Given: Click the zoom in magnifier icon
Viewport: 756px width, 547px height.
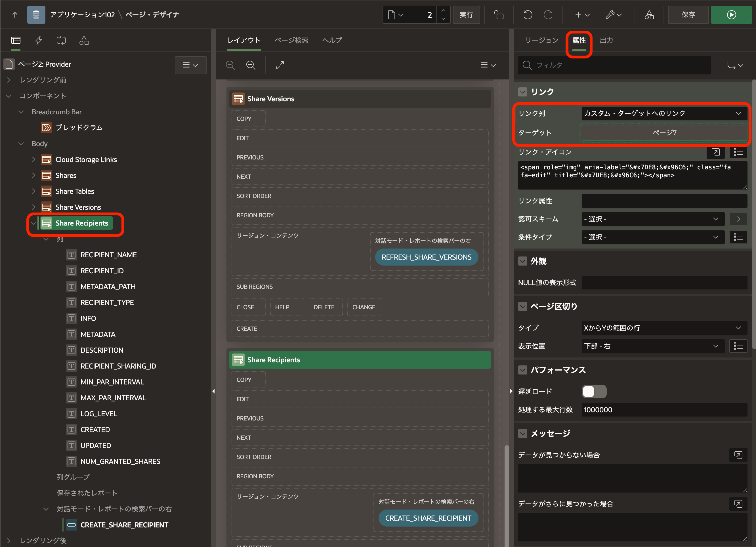Looking at the screenshot, I should [251, 65].
